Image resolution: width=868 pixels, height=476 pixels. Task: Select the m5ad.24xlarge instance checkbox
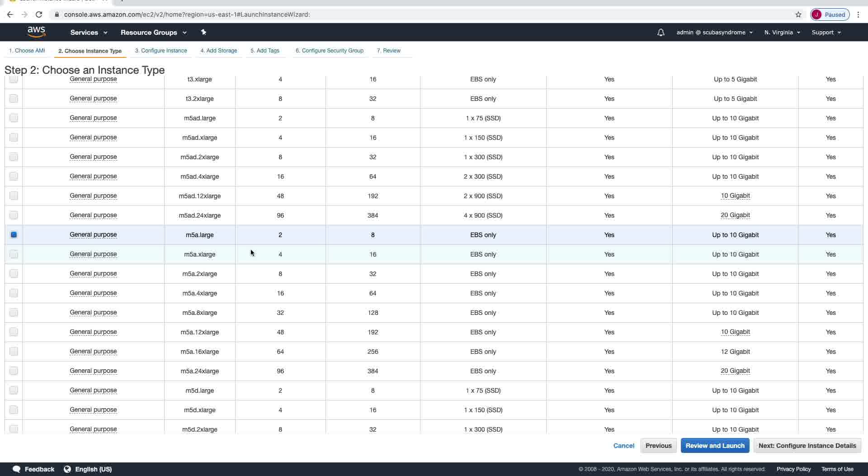point(14,215)
